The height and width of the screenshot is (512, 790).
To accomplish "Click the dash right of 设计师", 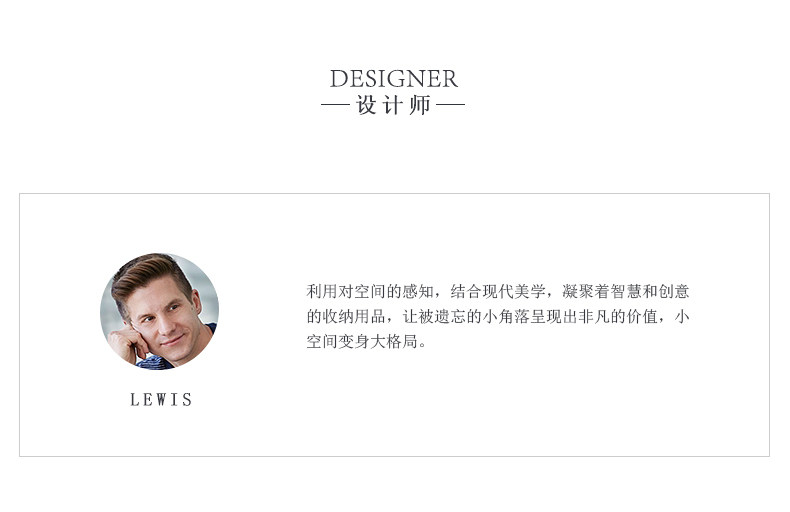I will (x=450, y=105).
